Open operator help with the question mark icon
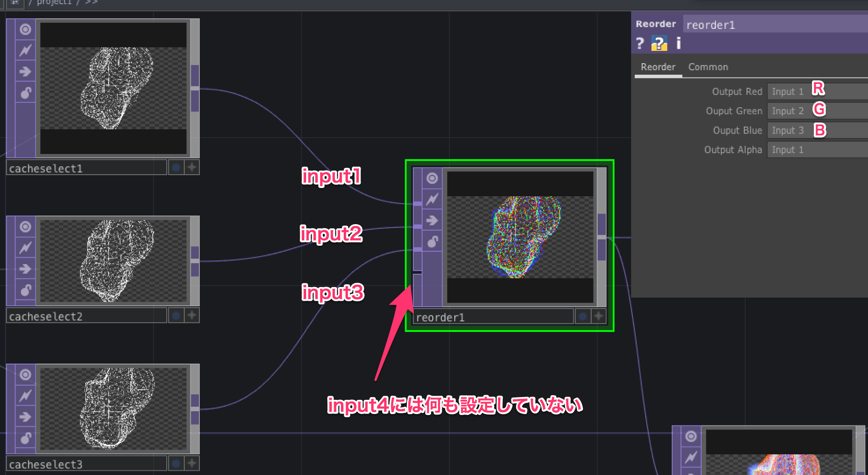The image size is (868, 475). tap(640, 44)
